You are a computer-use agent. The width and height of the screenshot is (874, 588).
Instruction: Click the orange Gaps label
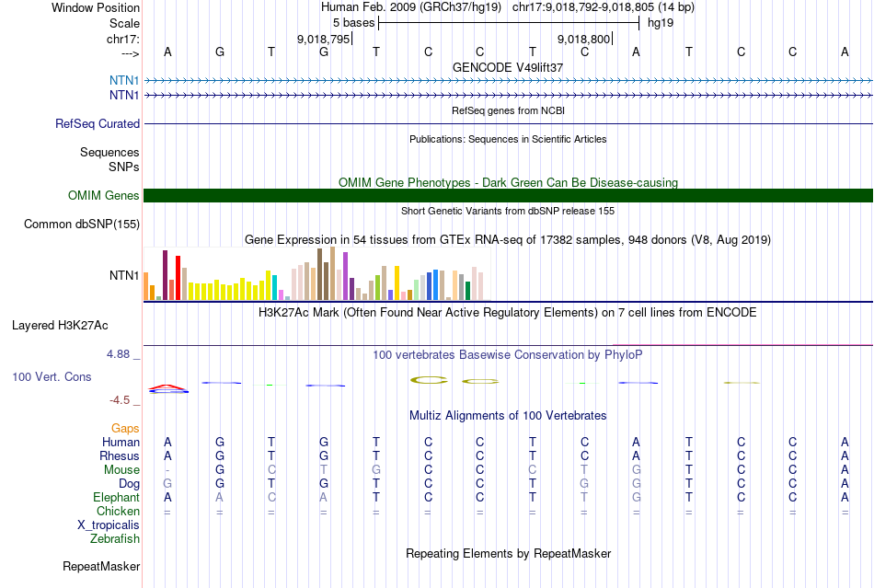click(x=125, y=428)
